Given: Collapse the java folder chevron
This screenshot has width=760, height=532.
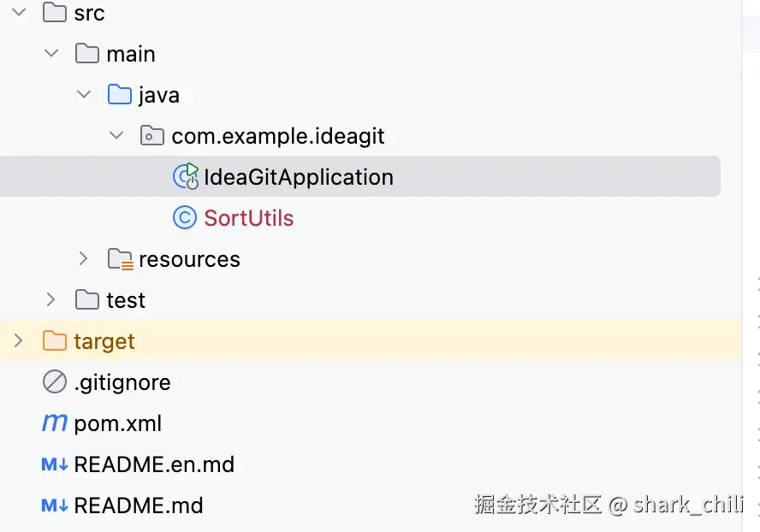Looking at the screenshot, I should pos(84,95).
